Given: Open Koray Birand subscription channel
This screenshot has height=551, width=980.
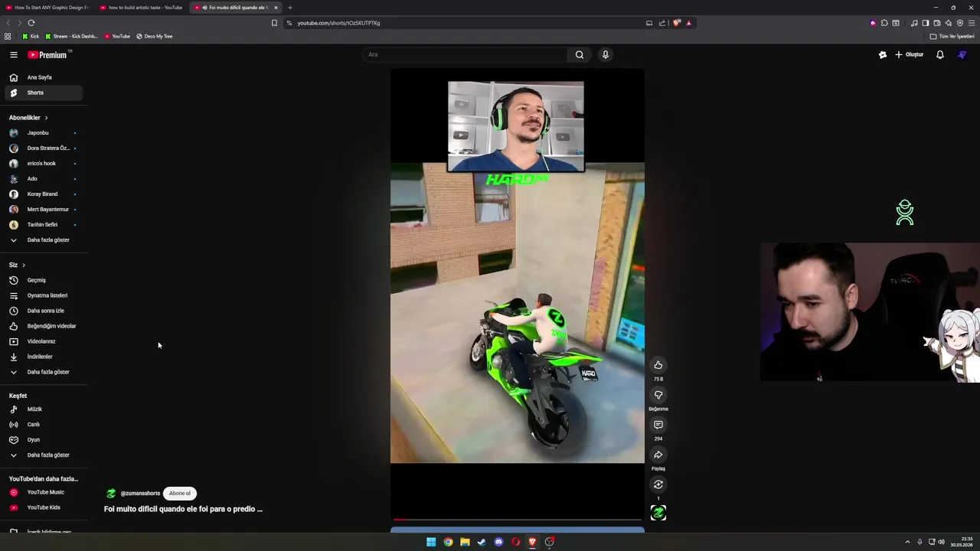Looking at the screenshot, I should (43, 194).
